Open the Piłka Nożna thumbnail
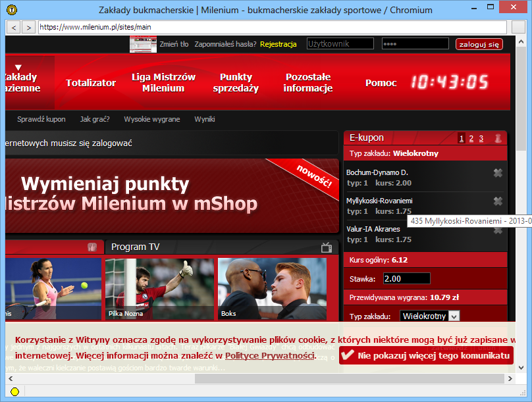The width and height of the screenshot is (532, 402). 159,289
